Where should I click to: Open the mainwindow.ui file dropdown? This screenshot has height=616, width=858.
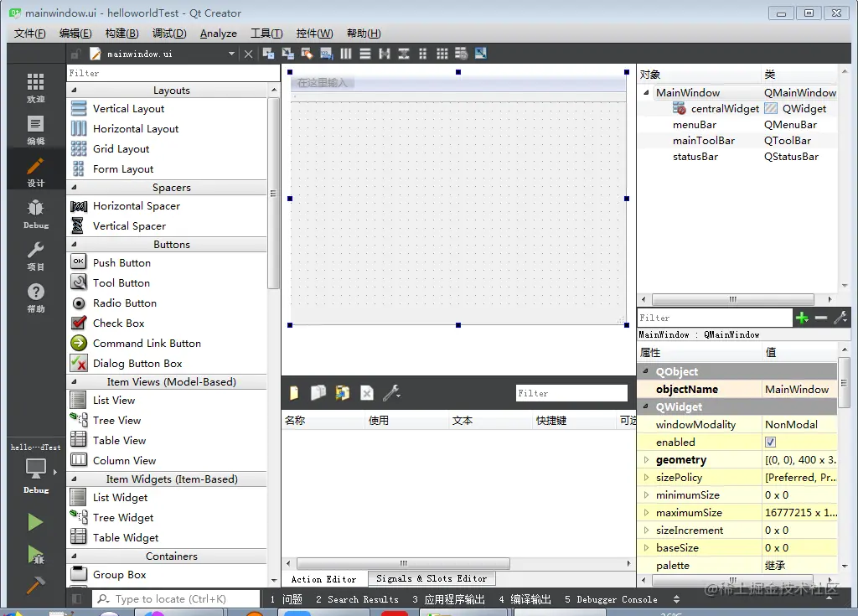point(231,54)
